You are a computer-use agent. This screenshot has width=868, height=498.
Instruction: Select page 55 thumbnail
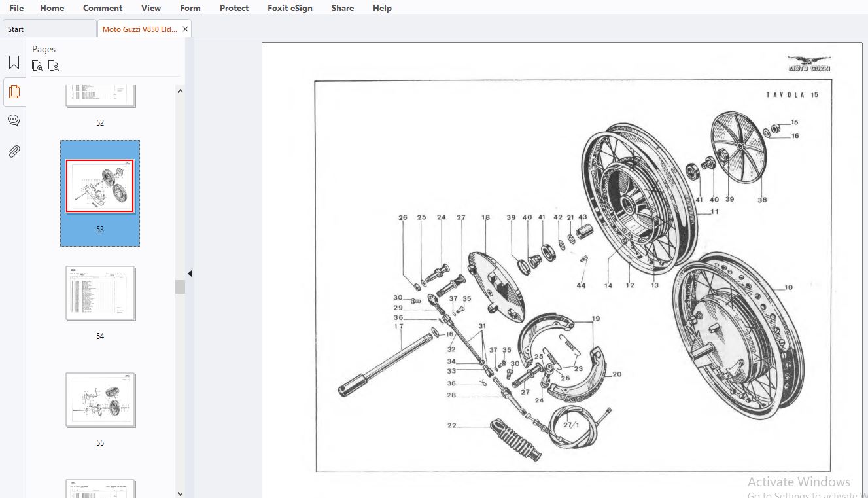pyautogui.click(x=100, y=400)
